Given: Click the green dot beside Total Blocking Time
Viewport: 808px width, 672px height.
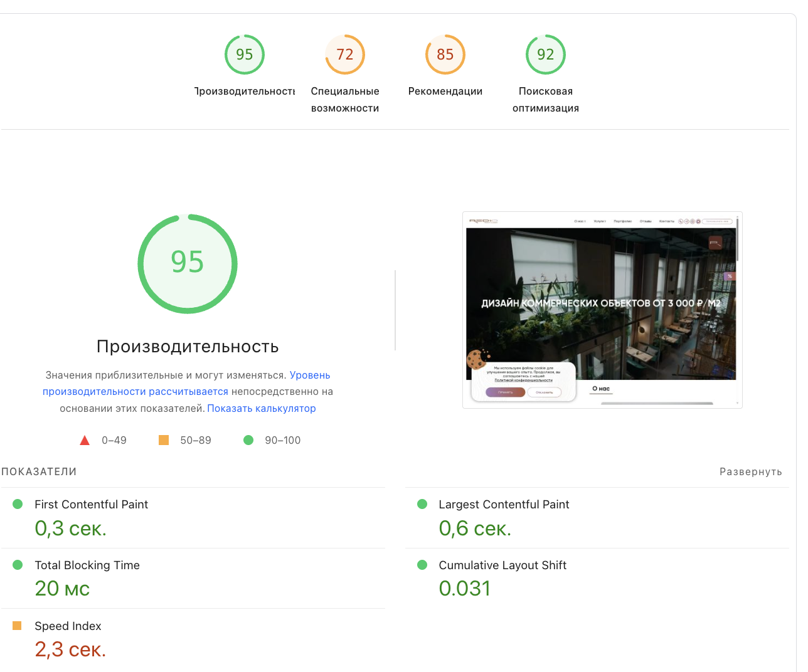Looking at the screenshot, I should pos(18,565).
